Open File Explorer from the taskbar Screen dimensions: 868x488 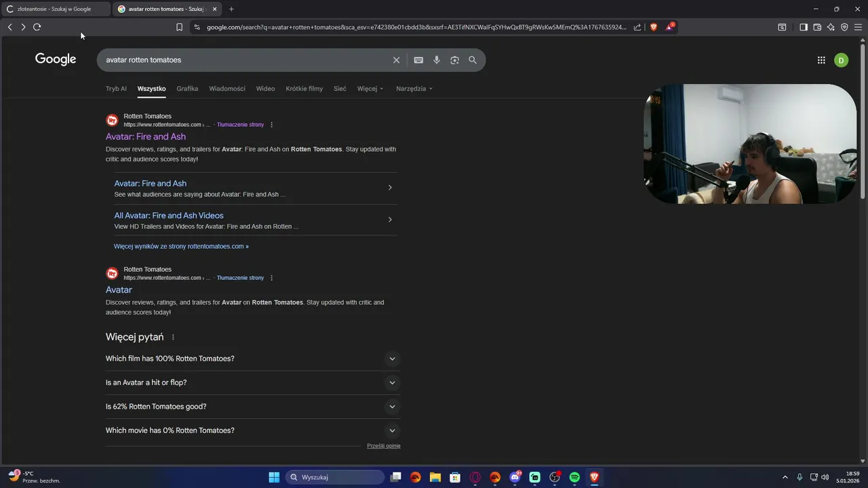435,477
